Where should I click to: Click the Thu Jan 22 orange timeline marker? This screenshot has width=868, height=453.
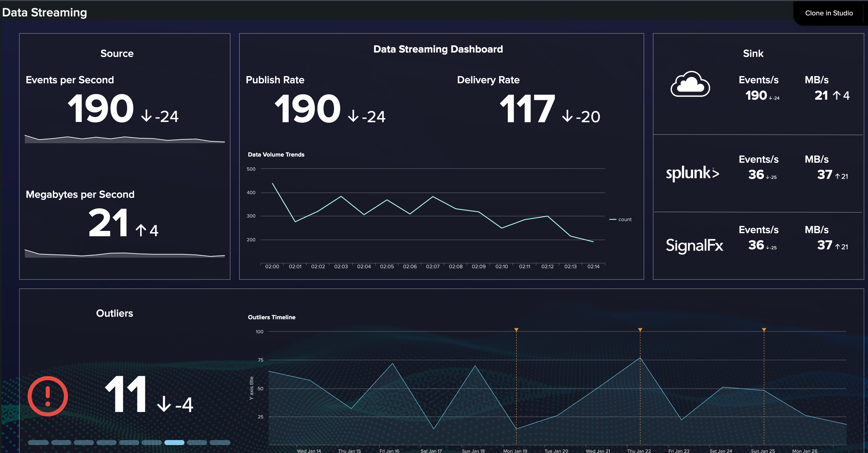point(640,330)
